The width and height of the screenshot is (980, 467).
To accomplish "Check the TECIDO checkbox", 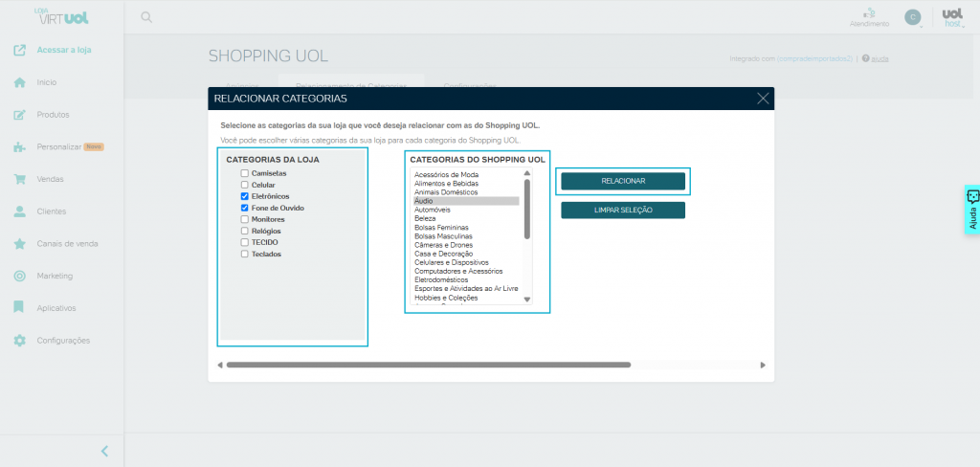I will (x=245, y=242).
